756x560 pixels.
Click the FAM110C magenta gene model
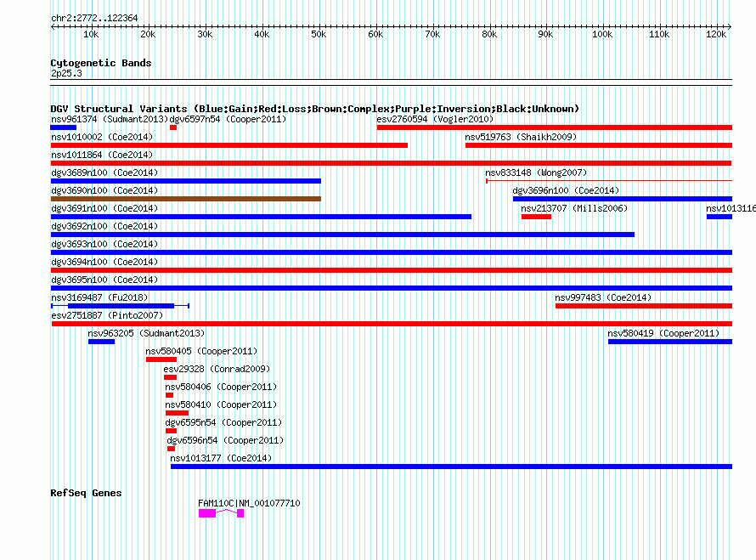pyautogui.click(x=222, y=513)
